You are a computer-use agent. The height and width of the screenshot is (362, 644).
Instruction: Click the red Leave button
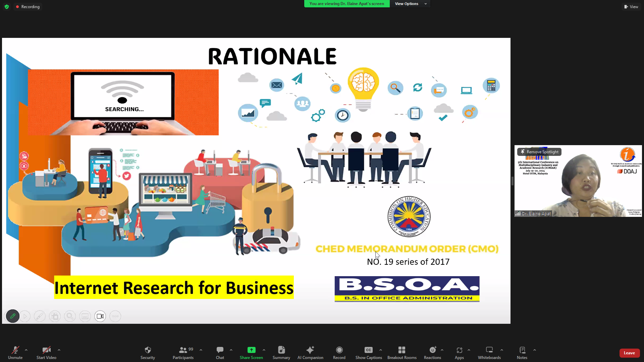[x=629, y=353]
